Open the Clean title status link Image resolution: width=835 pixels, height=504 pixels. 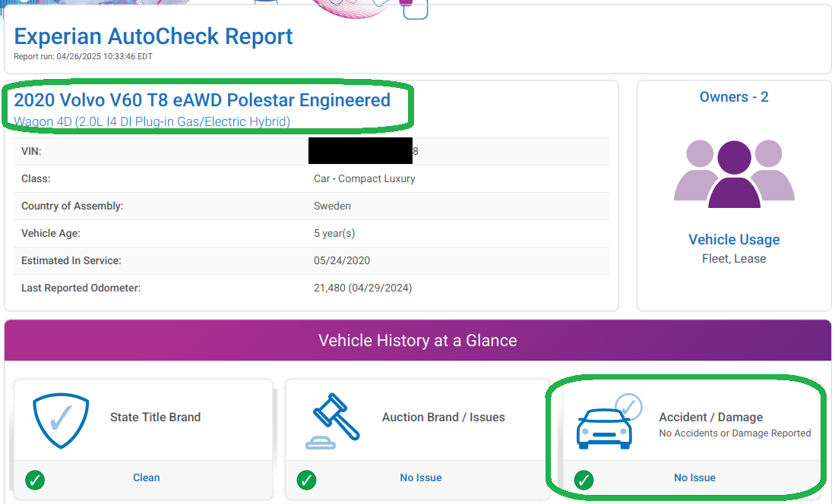pos(147,477)
